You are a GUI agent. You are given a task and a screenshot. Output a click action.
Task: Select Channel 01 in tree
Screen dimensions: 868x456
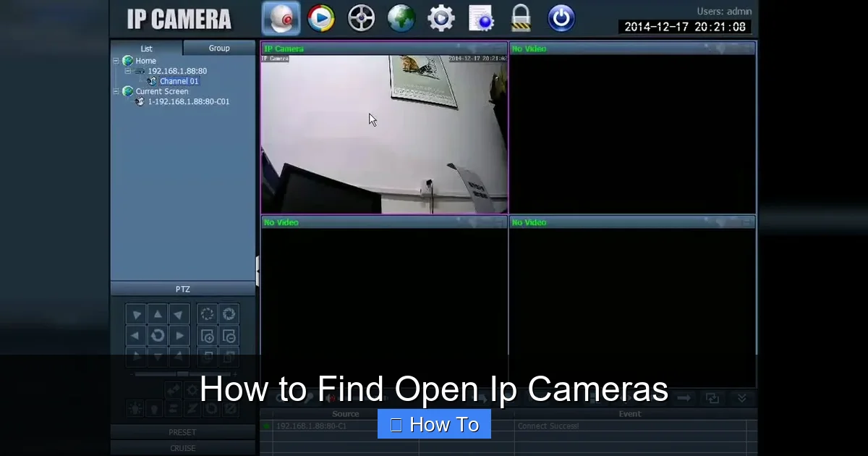click(x=179, y=81)
